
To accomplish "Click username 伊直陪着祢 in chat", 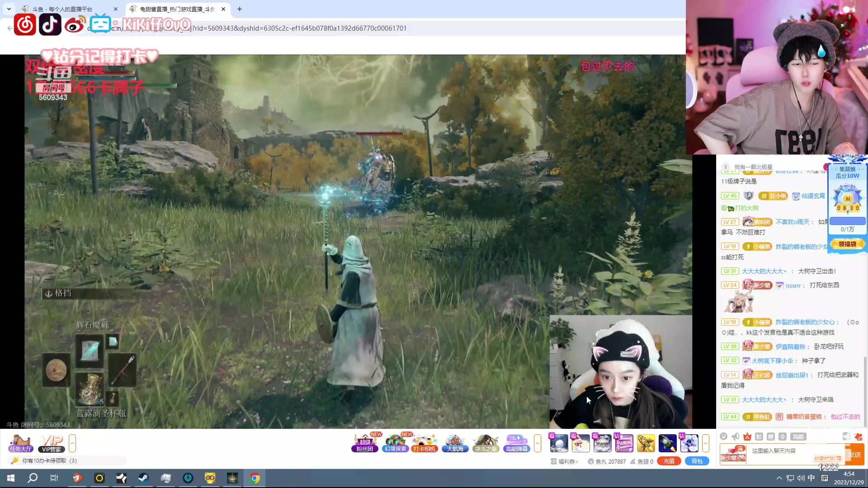I will [791, 347].
